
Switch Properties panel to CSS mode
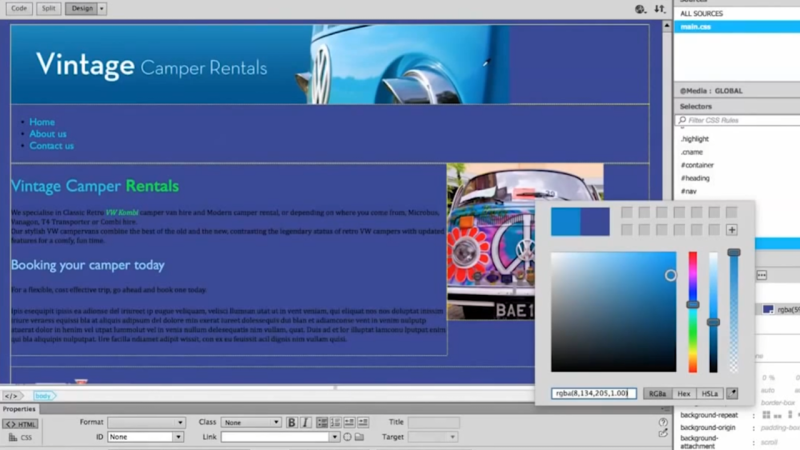coord(20,437)
